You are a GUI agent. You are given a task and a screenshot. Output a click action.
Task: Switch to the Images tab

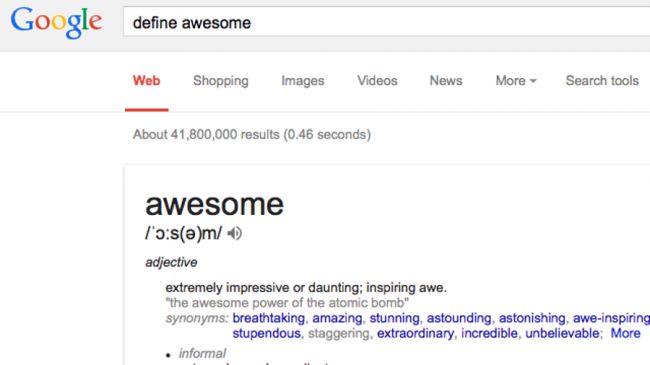coord(303,80)
